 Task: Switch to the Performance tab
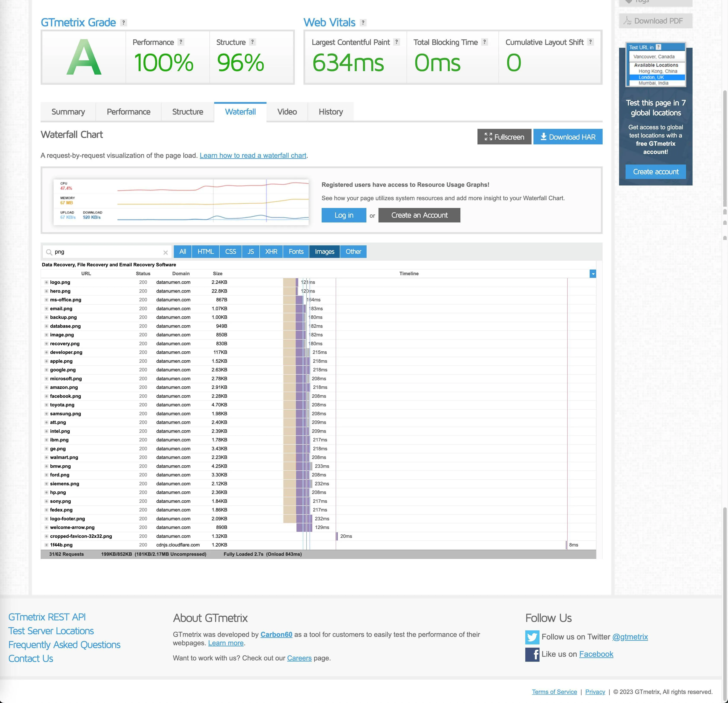tap(128, 112)
